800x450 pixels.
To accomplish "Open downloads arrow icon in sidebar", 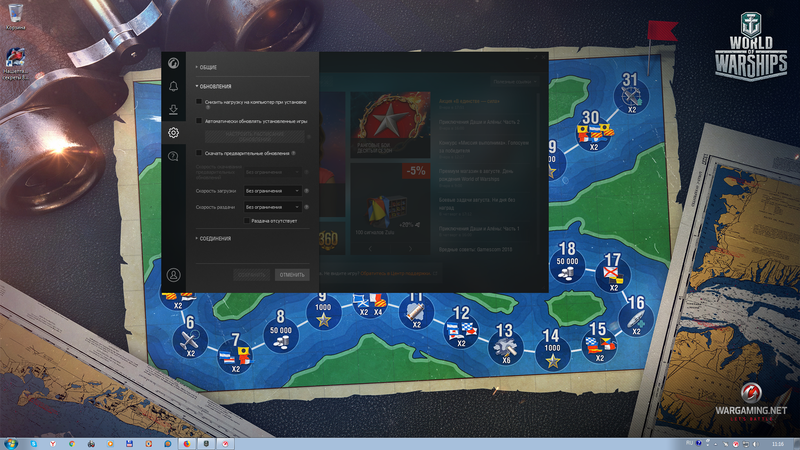I will [173, 109].
